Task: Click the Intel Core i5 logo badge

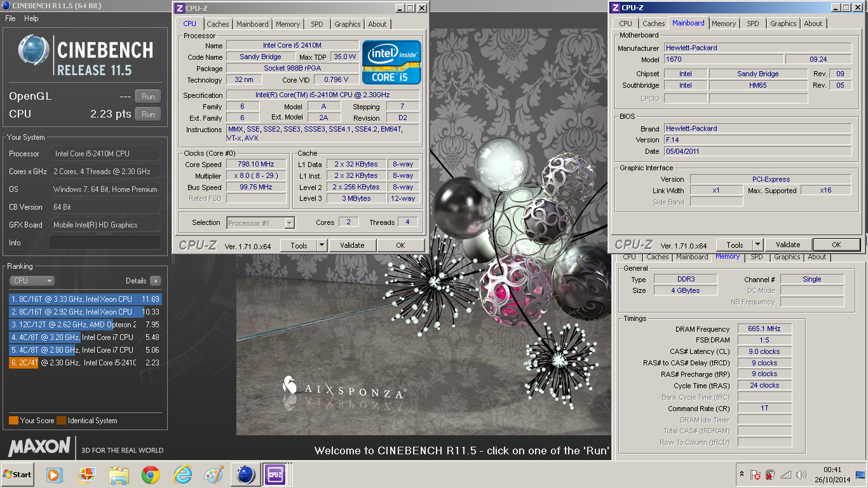Action: pyautogui.click(x=391, y=62)
